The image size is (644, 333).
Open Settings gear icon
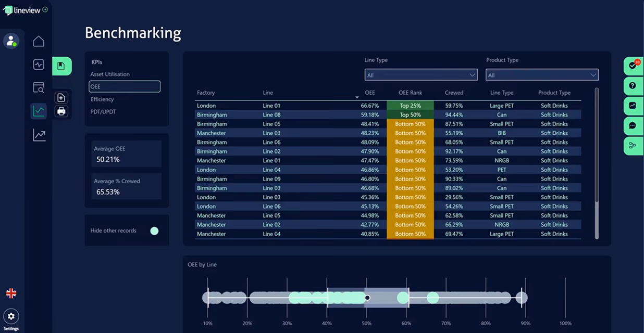pyautogui.click(x=11, y=316)
